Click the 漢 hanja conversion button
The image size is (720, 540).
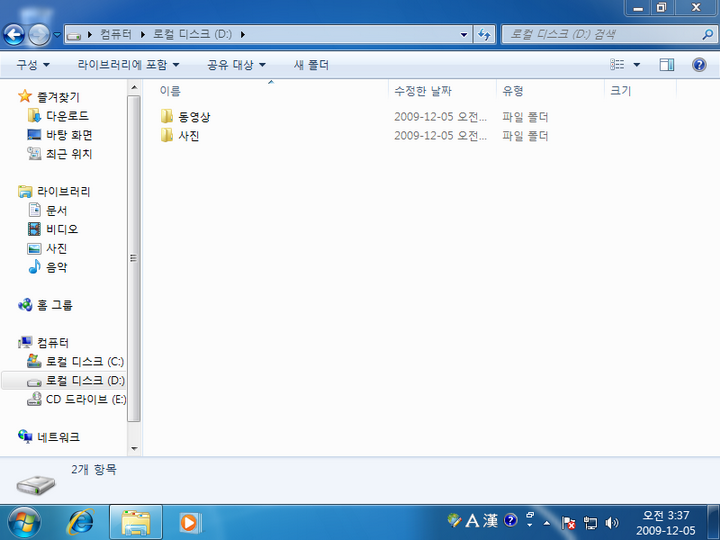point(490,521)
